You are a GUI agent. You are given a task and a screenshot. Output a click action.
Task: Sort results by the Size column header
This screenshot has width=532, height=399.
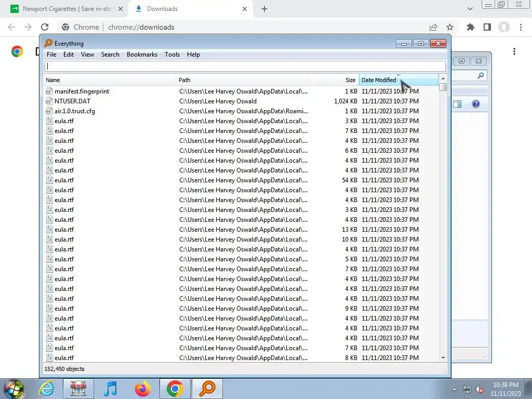click(334, 80)
